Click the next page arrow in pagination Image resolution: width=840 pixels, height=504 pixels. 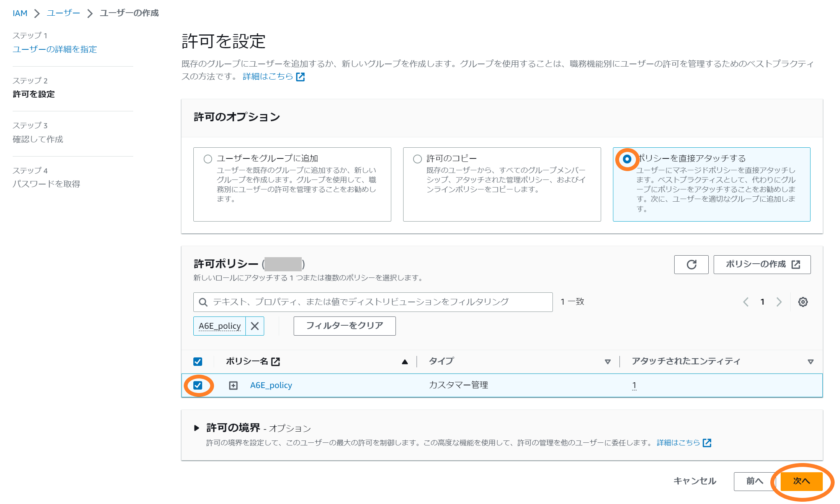[780, 302]
